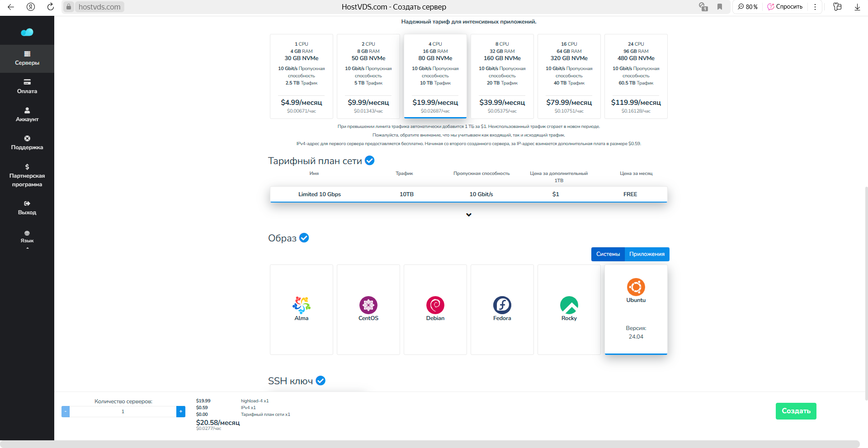Click the Спросить assistant button
The image size is (868, 448).
785,7
